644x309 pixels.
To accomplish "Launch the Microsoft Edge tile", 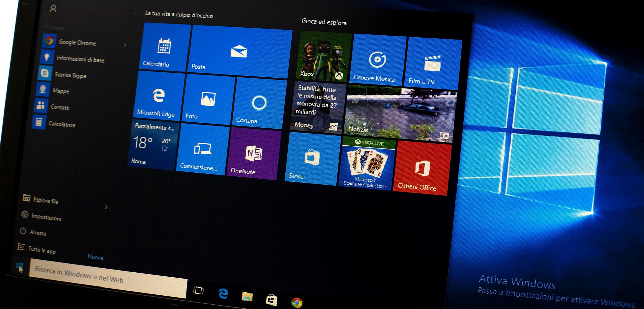I will click(159, 96).
